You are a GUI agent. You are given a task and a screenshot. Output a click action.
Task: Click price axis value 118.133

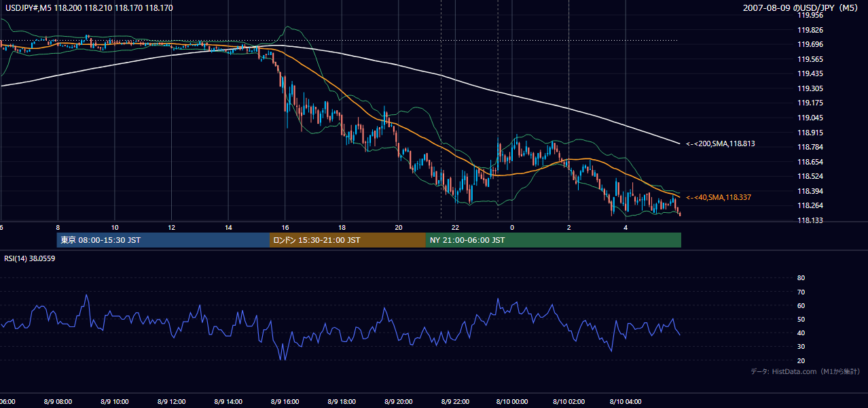(x=810, y=220)
